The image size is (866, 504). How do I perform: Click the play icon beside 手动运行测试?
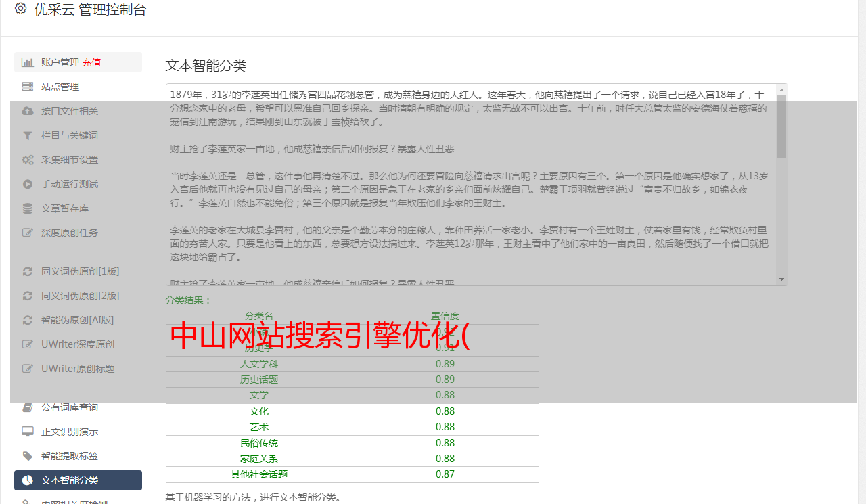(x=28, y=184)
